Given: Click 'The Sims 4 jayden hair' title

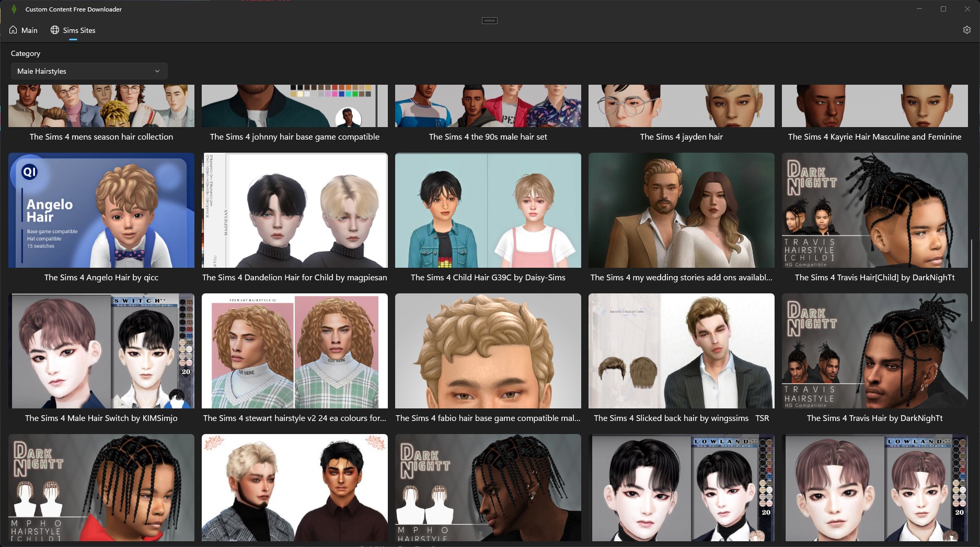Looking at the screenshot, I should pos(682,137).
